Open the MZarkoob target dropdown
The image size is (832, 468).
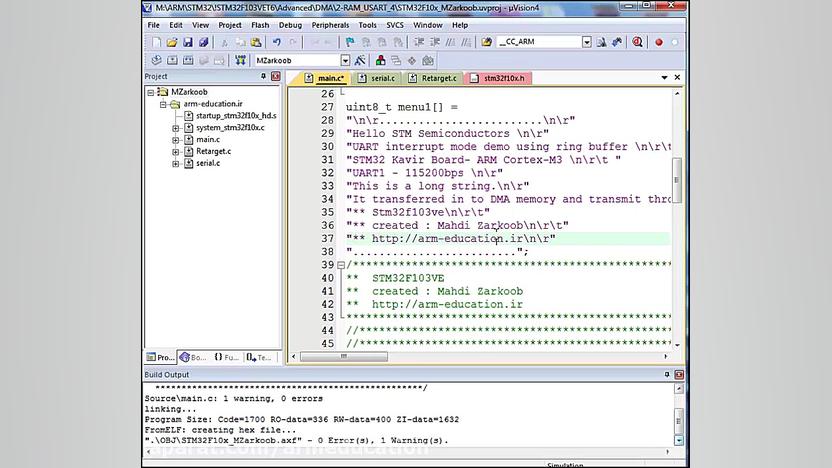click(x=345, y=61)
